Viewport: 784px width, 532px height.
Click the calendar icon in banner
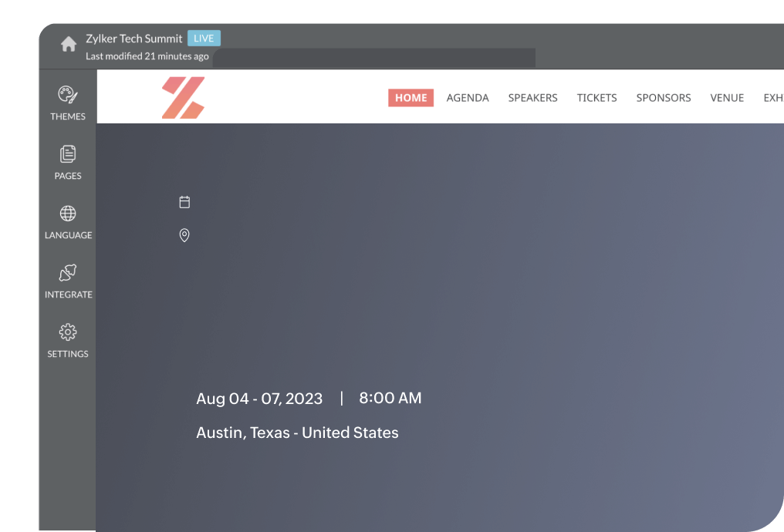pyautogui.click(x=184, y=202)
